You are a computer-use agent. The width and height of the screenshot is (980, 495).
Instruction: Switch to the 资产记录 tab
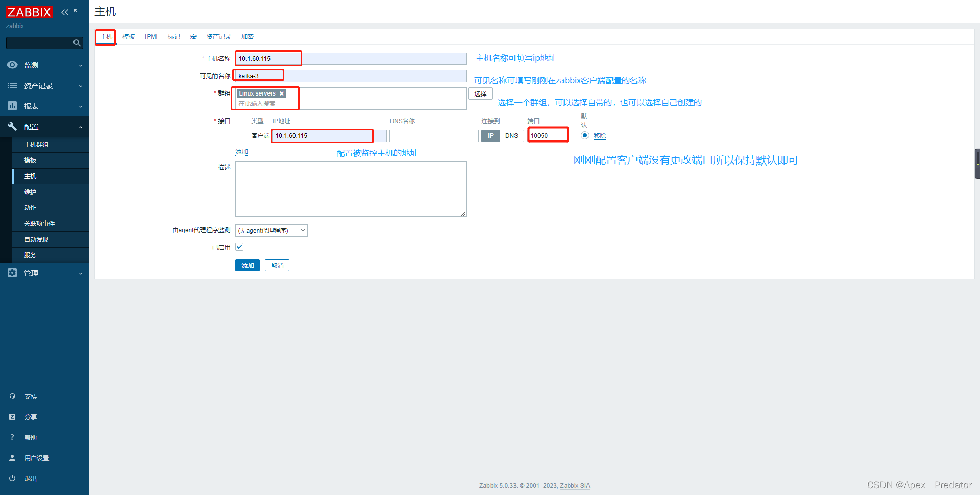click(219, 37)
